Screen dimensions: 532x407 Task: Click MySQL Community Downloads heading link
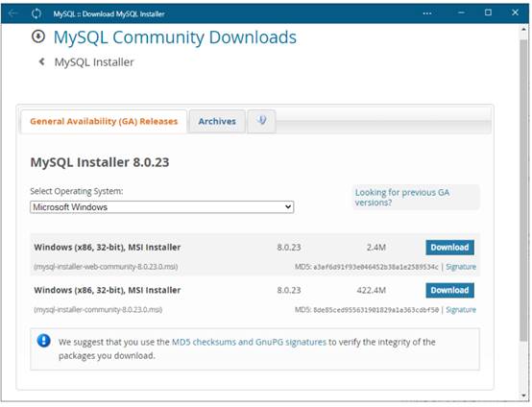click(175, 37)
